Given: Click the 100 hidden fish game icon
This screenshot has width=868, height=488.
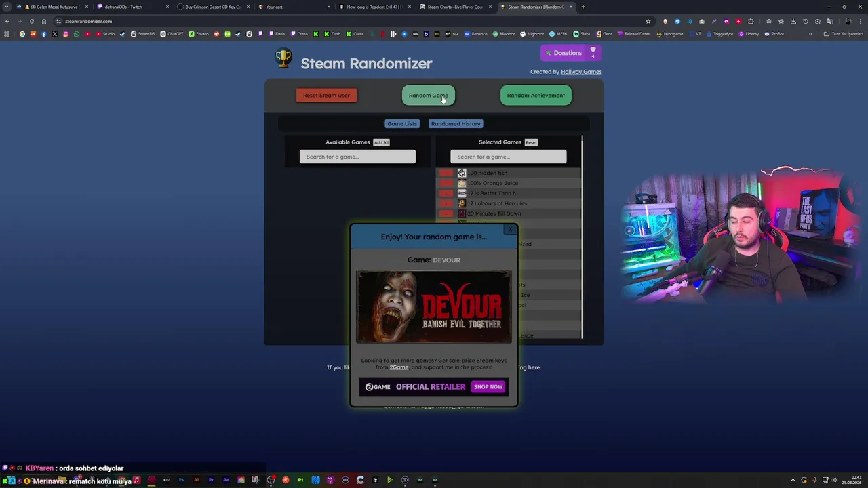Looking at the screenshot, I should tap(462, 173).
